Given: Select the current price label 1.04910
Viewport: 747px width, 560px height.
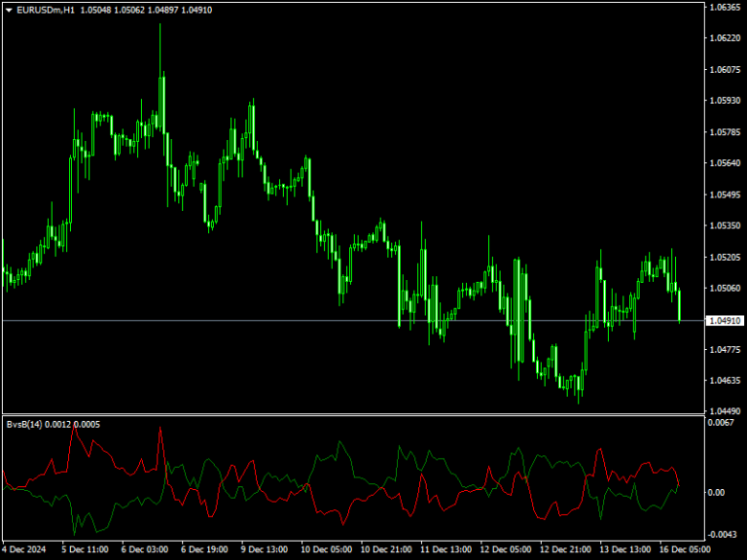Looking at the screenshot, I should point(725,321).
